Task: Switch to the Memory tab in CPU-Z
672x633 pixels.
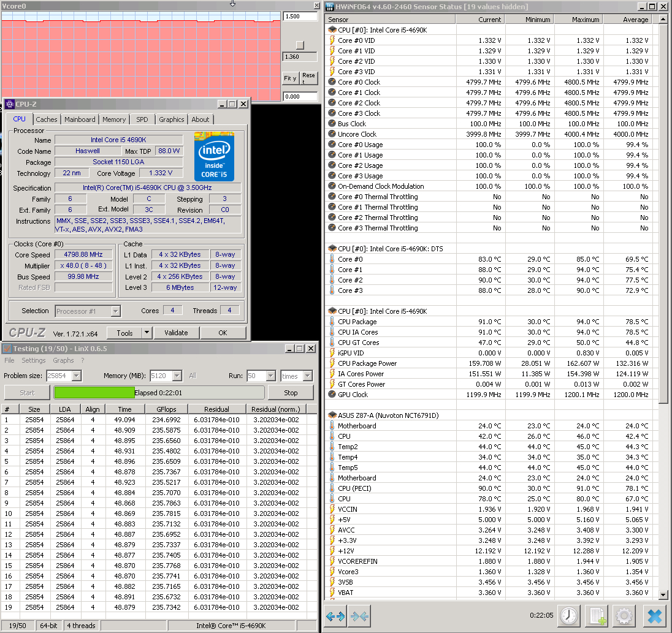Action: coord(114,119)
